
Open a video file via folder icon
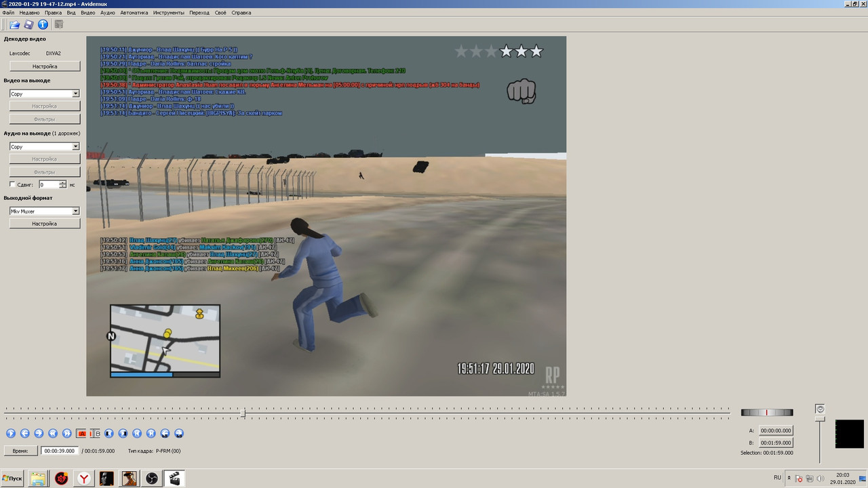pos(14,24)
